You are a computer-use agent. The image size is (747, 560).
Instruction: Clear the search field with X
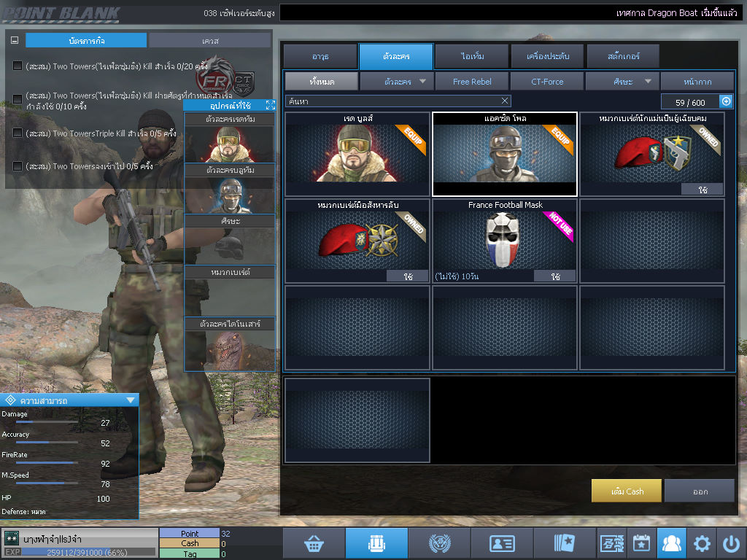505,101
